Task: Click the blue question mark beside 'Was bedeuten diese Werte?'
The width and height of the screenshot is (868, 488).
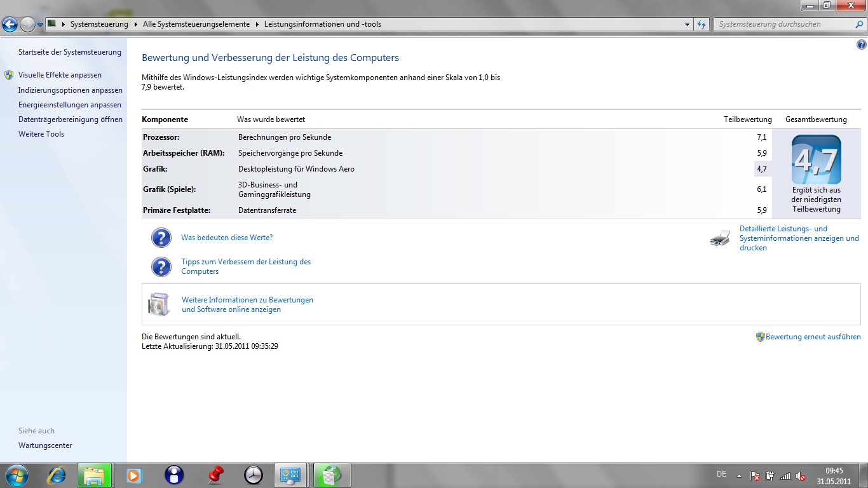Action: coord(161,238)
